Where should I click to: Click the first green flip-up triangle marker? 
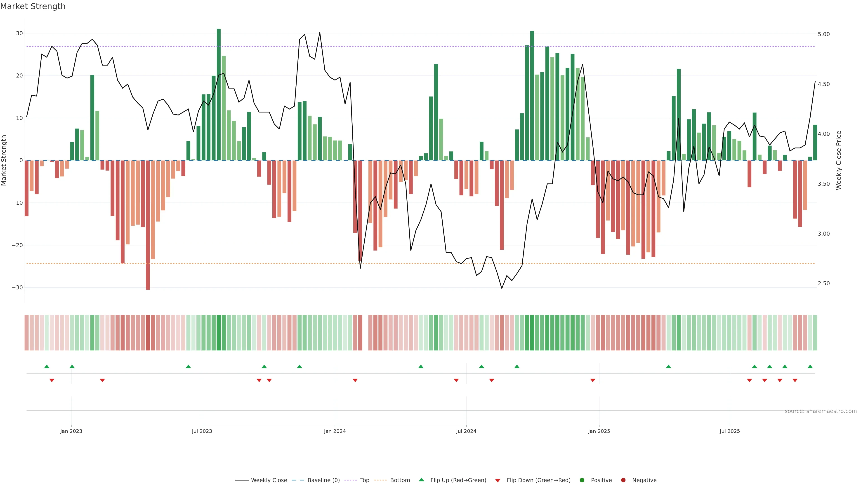[47, 366]
